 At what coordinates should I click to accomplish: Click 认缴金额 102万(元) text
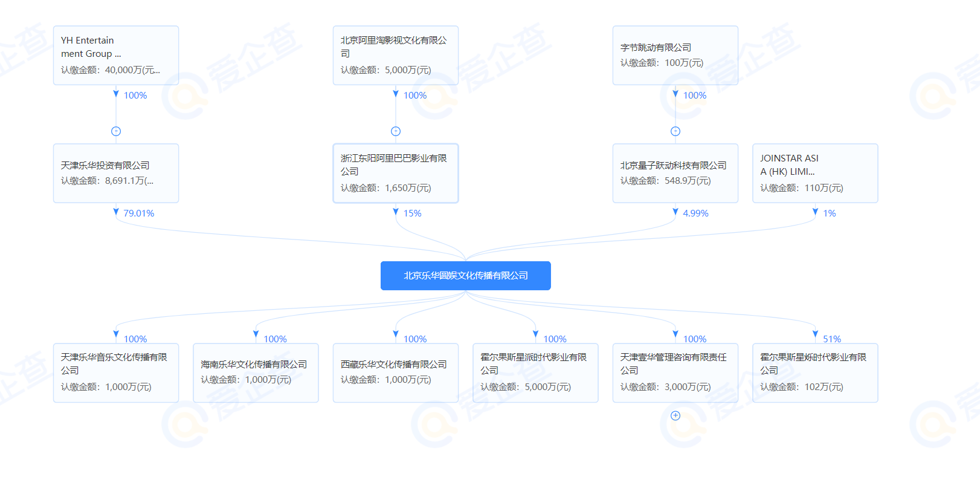801,387
